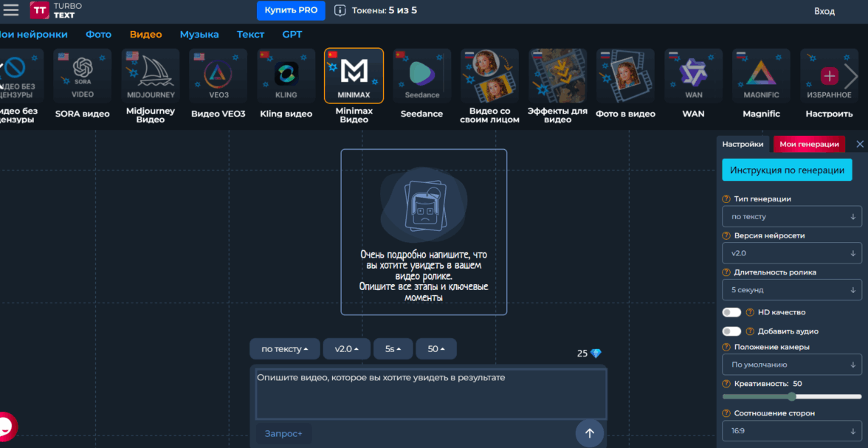Select SORA video neural network

coord(83,83)
